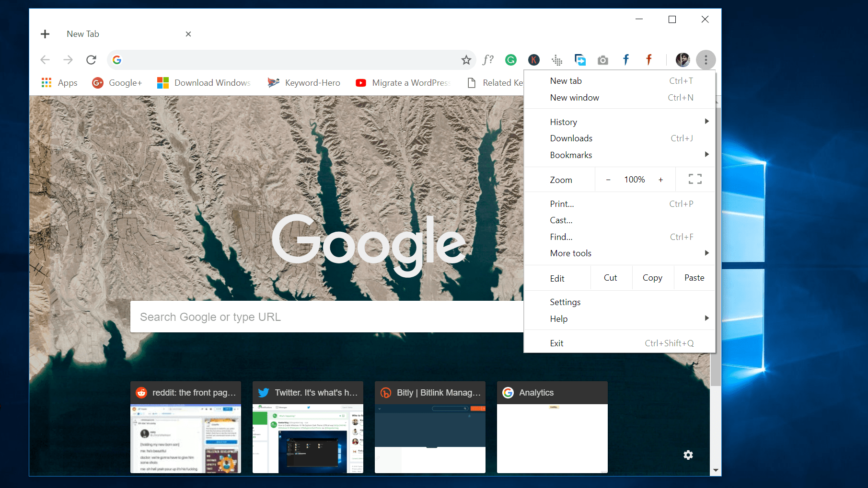This screenshot has height=488, width=868.
Task: Open Download Windows bookmark
Action: pyautogui.click(x=204, y=83)
